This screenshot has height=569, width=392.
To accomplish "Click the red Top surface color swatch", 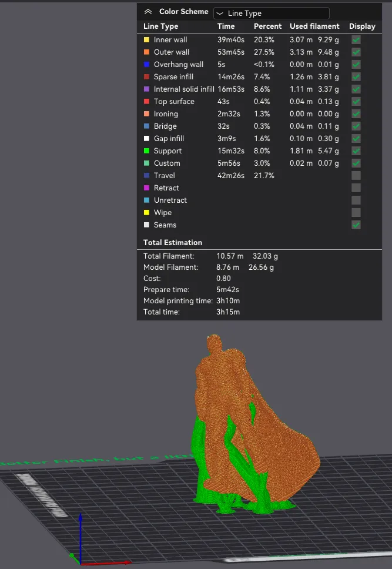I will click(147, 101).
